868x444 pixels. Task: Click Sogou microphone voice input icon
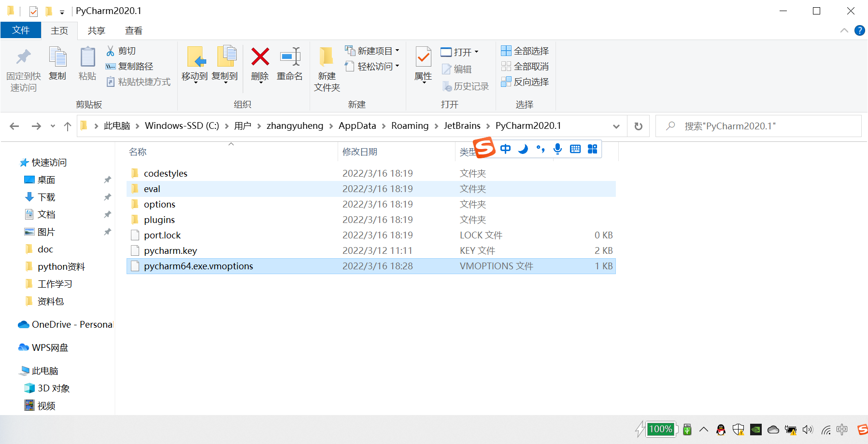coord(557,149)
